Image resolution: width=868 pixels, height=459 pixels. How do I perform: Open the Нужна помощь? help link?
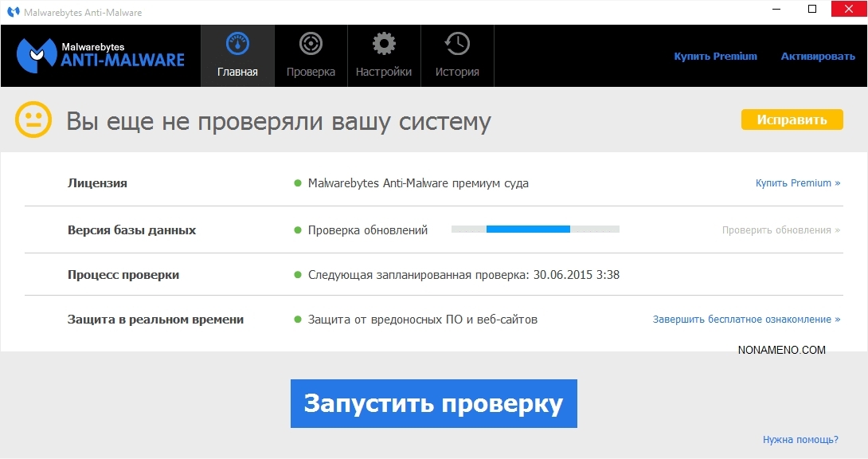click(x=800, y=440)
